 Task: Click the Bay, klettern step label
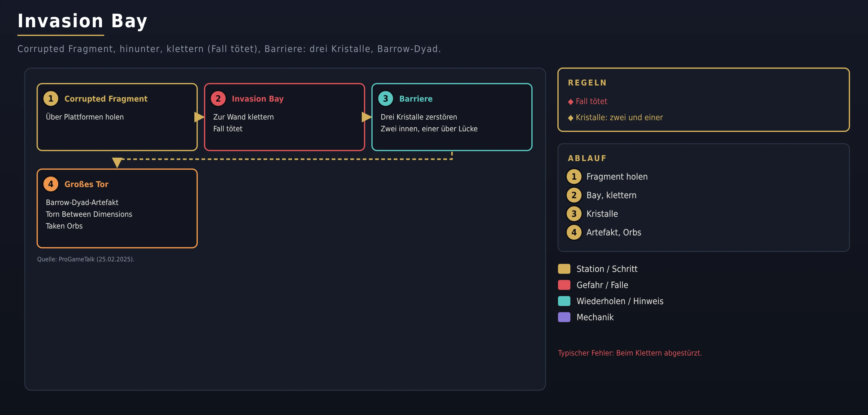tap(611, 195)
